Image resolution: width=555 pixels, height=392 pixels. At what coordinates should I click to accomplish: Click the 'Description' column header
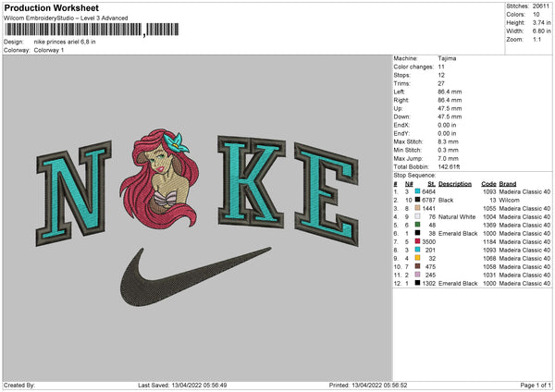[455, 184]
